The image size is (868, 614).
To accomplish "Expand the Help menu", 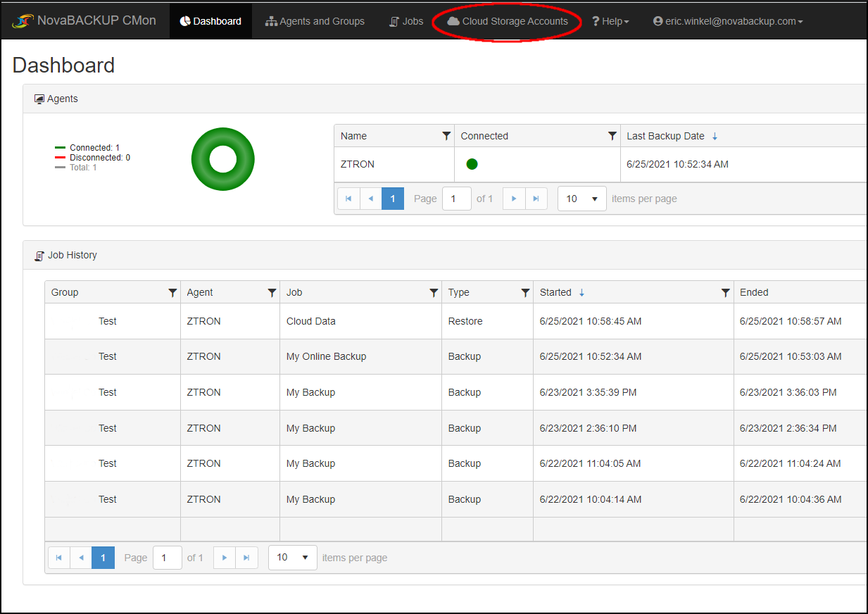I will (610, 21).
